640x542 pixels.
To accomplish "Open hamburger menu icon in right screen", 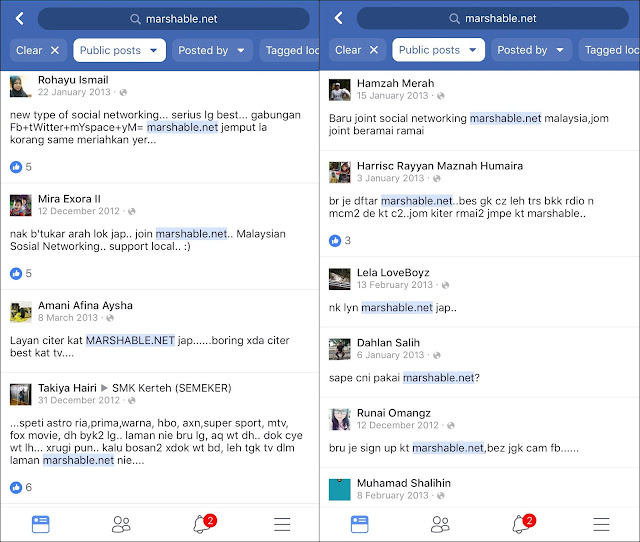I will [x=601, y=524].
